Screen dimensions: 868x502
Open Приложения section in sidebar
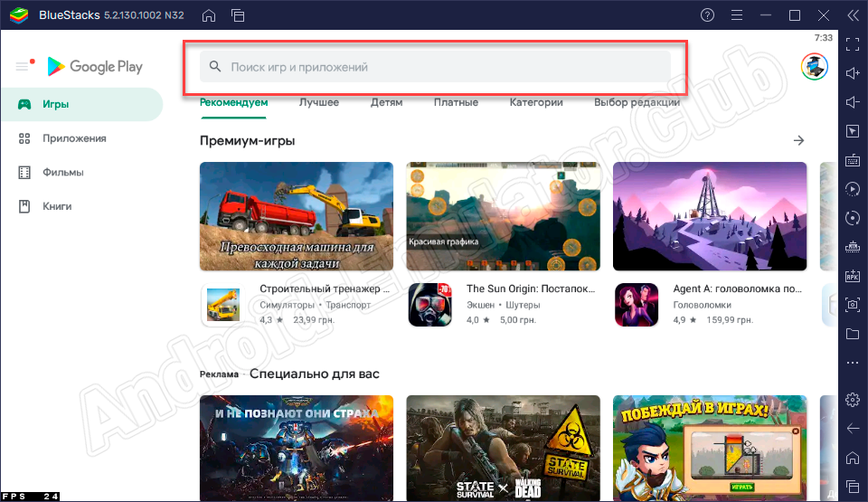click(74, 138)
